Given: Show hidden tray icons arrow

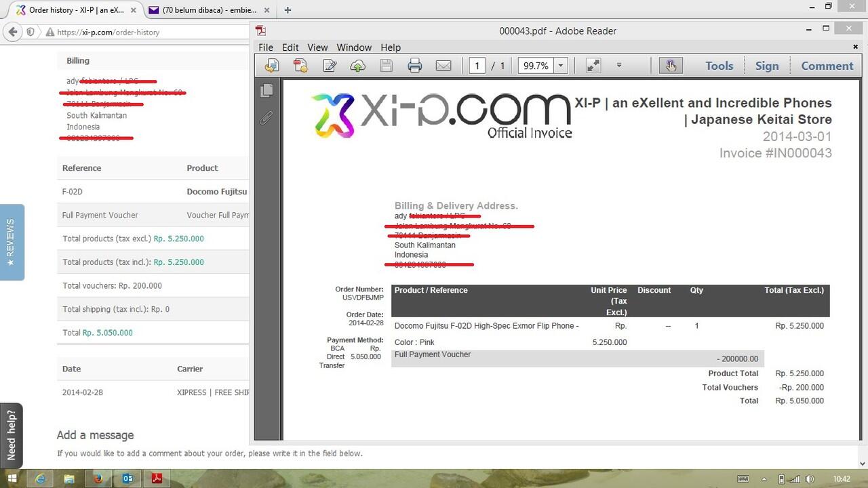Looking at the screenshot, I should [764, 479].
